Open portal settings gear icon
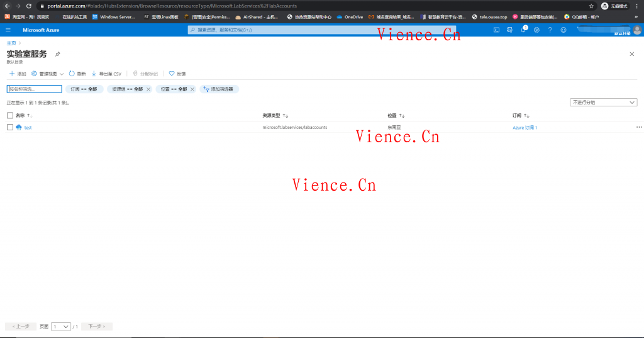The height and width of the screenshot is (338, 644). coord(536,30)
